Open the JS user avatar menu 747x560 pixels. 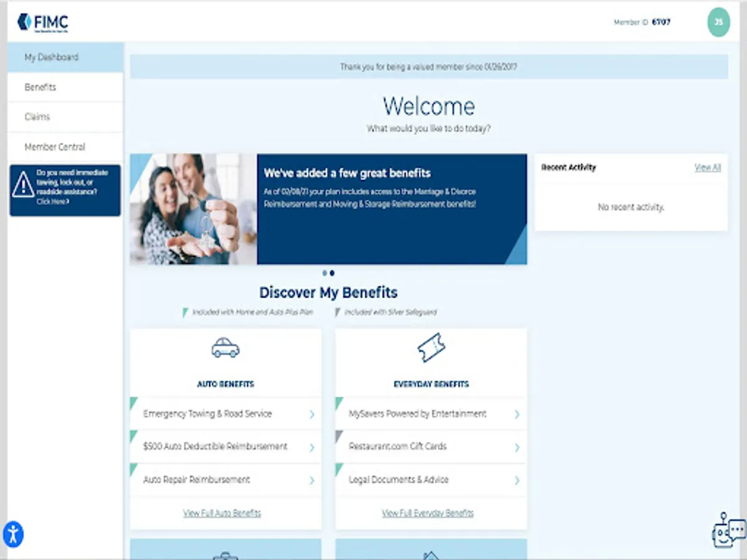point(718,22)
